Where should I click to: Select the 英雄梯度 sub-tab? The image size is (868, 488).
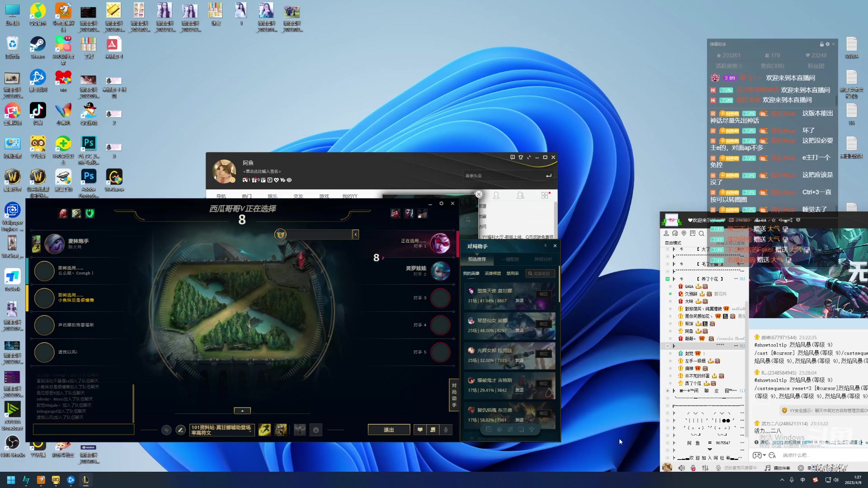point(493,273)
